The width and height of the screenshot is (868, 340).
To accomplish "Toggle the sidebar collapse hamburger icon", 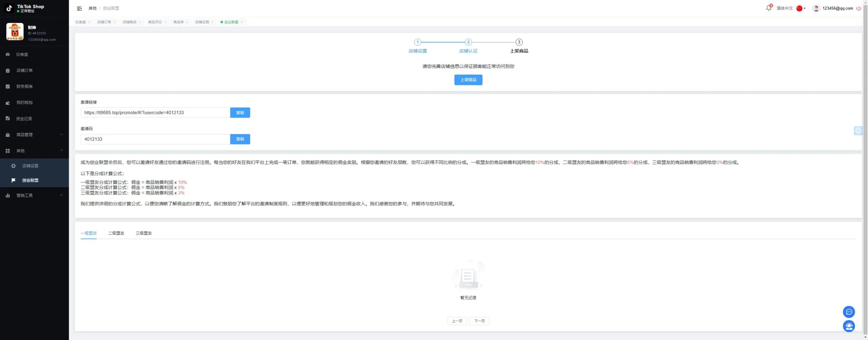I will coord(79,8).
